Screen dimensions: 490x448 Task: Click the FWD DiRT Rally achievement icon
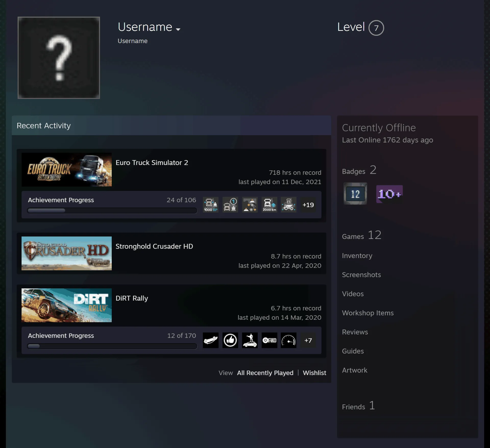coord(269,340)
